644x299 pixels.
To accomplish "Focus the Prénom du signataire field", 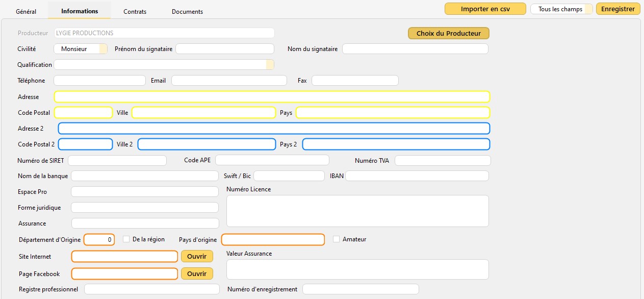I will pos(225,49).
